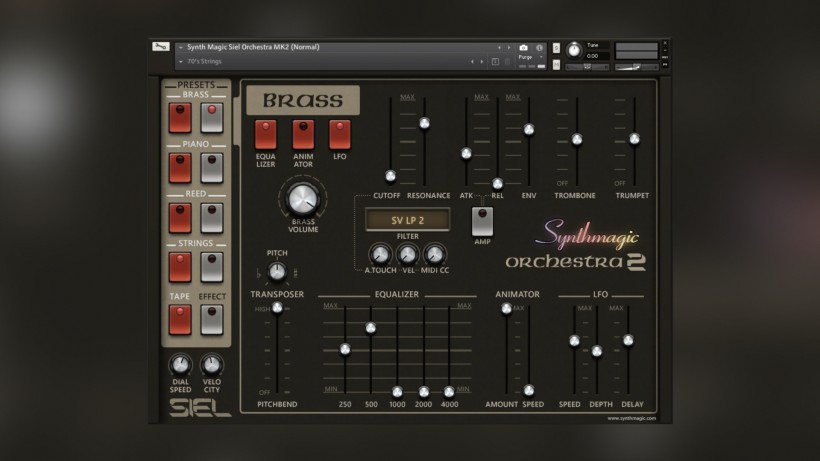Toggle the red Animator button
This screenshot has height=461, width=820.
[x=303, y=134]
